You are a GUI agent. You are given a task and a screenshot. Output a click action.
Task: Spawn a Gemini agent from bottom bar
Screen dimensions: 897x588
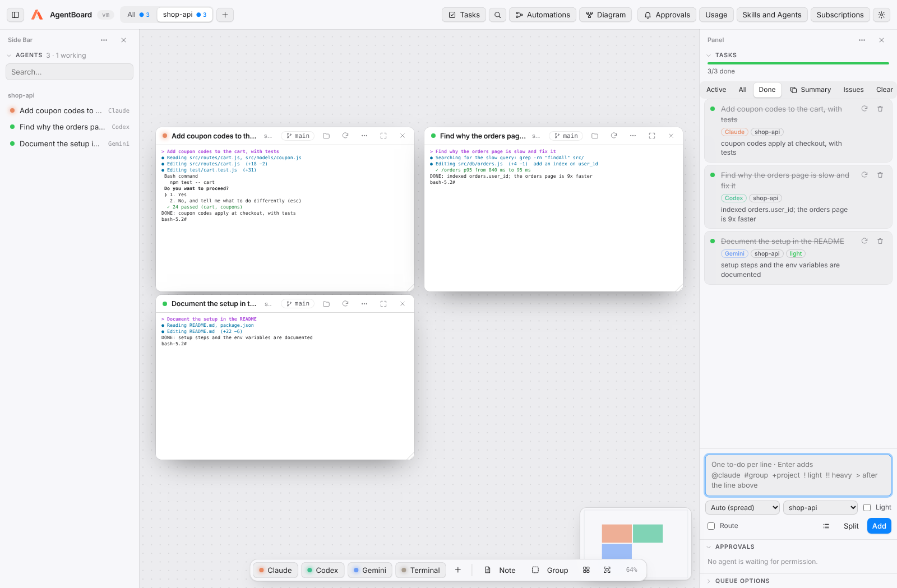point(369,570)
